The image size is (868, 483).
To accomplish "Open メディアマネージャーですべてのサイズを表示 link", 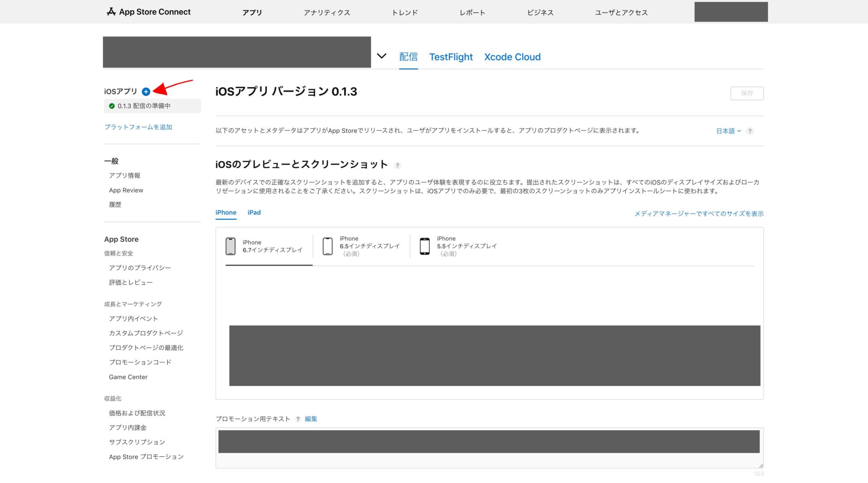I will [699, 213].
